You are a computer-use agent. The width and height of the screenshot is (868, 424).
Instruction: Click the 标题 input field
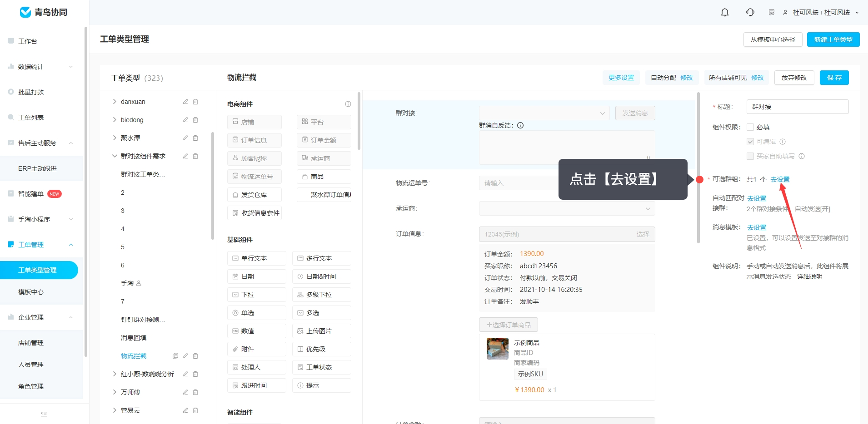point(798,107)
